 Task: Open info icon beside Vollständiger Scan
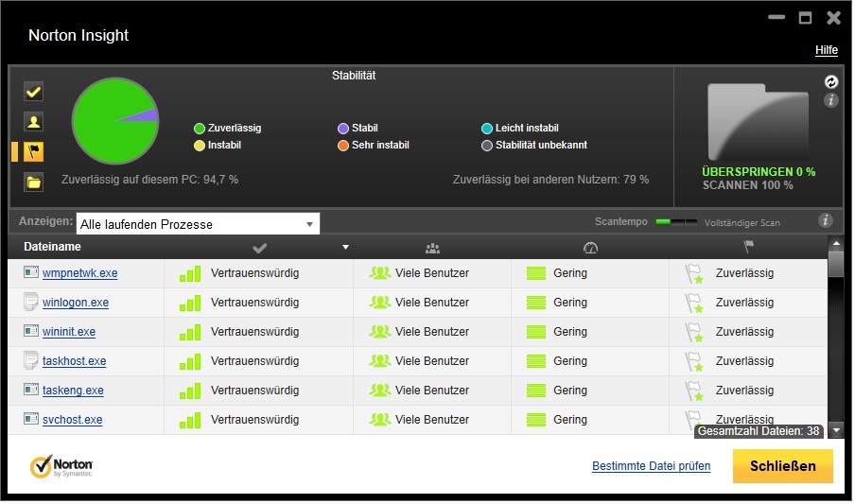tap(828, 220)
